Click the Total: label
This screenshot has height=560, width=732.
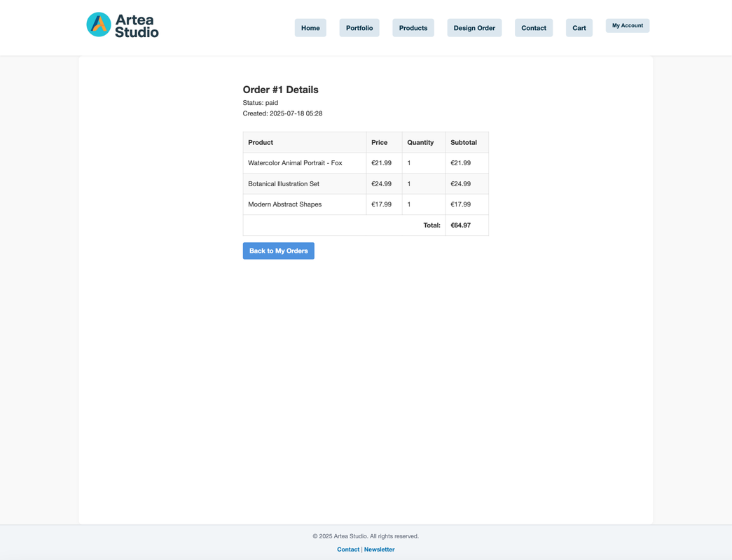[x=431, y=225]
